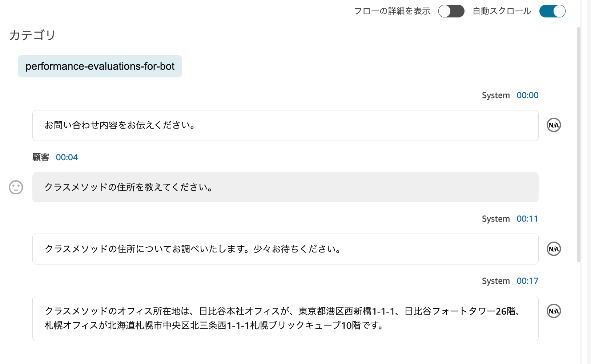This screenshot has width=591, height=364.
Task: Select the neutral face sentiment icon on the customer message
Action: pyautogui.click(x=15, y=187)
